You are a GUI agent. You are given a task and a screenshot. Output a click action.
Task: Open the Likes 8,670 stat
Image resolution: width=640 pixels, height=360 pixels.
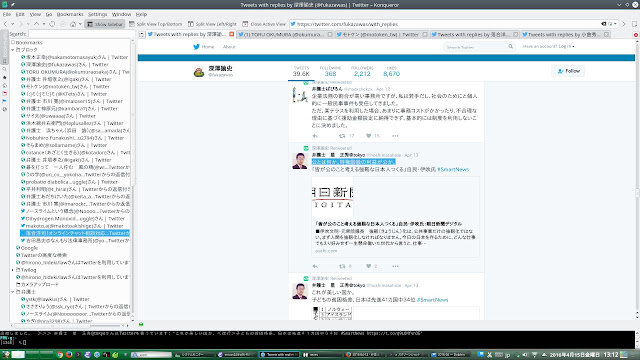click(x=391, y=71)
